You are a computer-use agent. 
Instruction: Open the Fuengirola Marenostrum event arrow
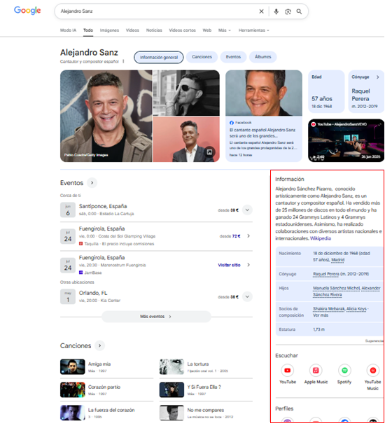click(x=248, y=265)
